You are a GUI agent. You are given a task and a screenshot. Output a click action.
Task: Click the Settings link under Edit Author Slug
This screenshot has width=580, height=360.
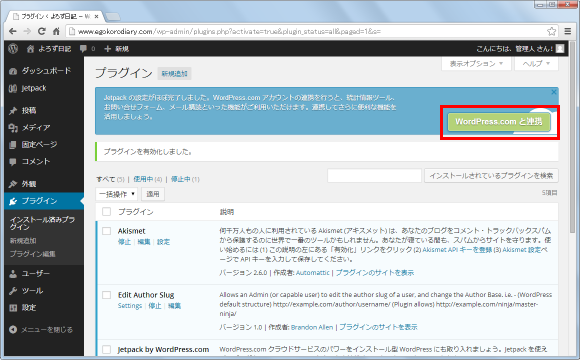point(130,306)
